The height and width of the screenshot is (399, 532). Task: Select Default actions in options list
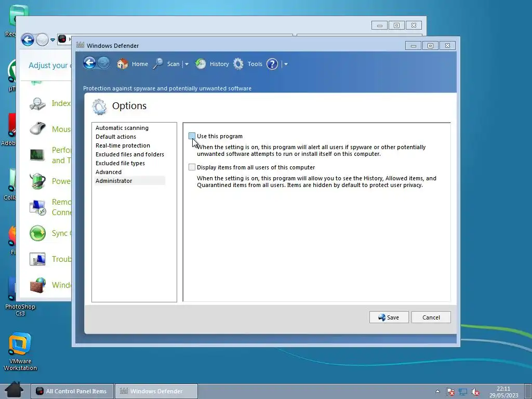(x=116, y=137)
